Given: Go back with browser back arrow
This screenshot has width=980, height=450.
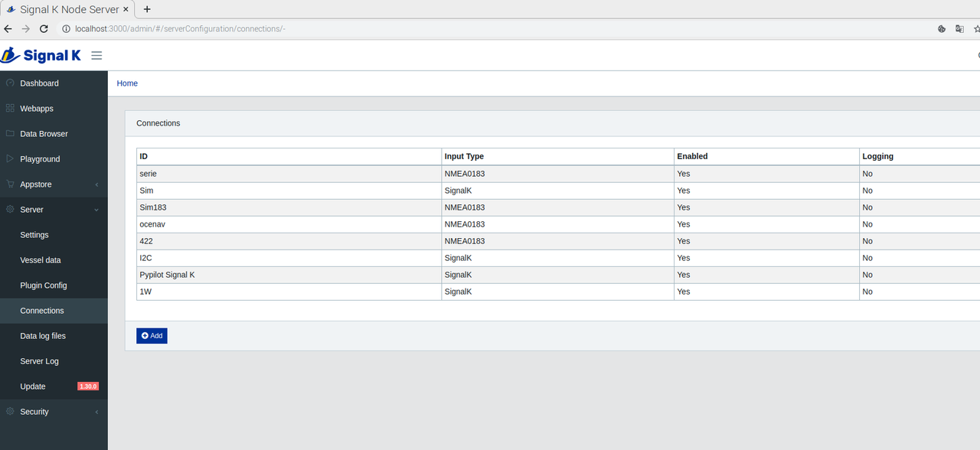Looking at the screenshot, I should coord(8,29).
